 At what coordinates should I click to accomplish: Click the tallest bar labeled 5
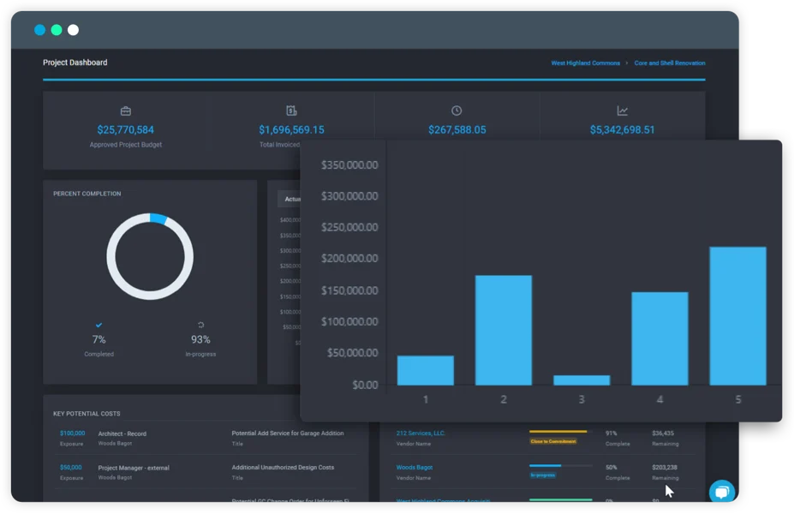(737, 315)
